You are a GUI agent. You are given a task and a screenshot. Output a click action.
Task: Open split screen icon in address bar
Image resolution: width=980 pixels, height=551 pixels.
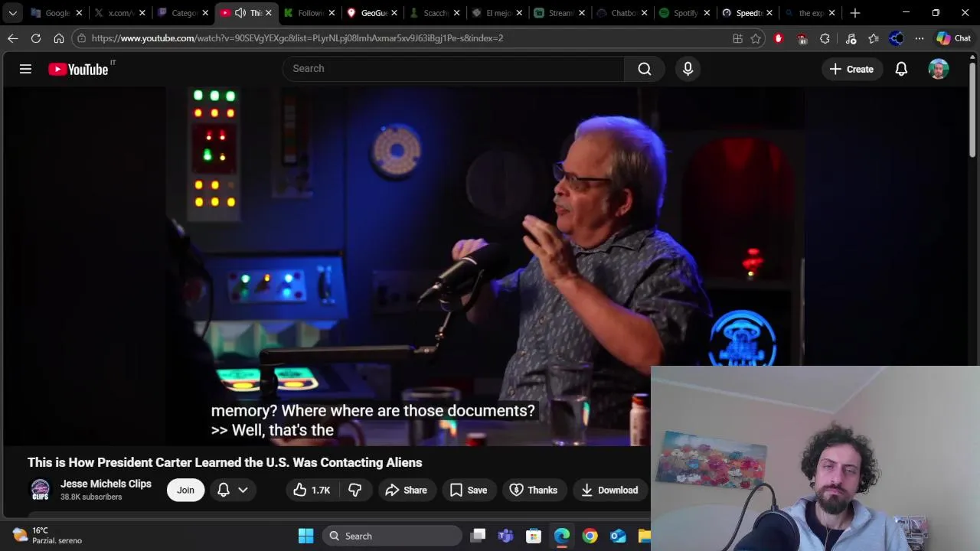737,38
